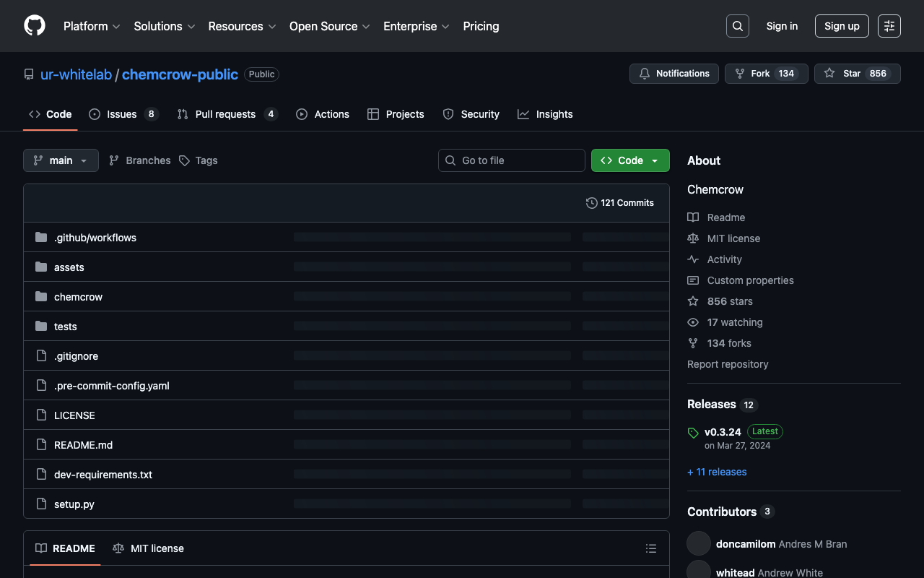Click the Sign up button

841,26
